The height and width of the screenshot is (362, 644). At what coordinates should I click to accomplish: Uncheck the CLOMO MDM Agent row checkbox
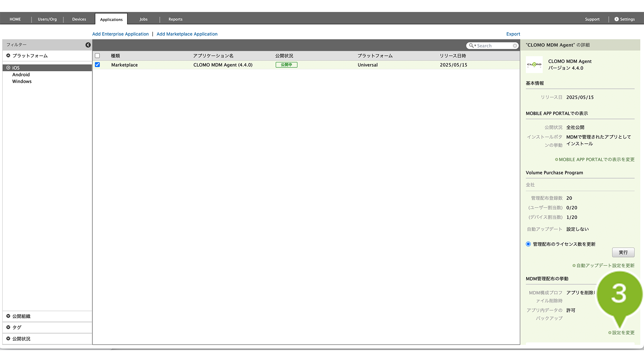click(x=97, y=65)
